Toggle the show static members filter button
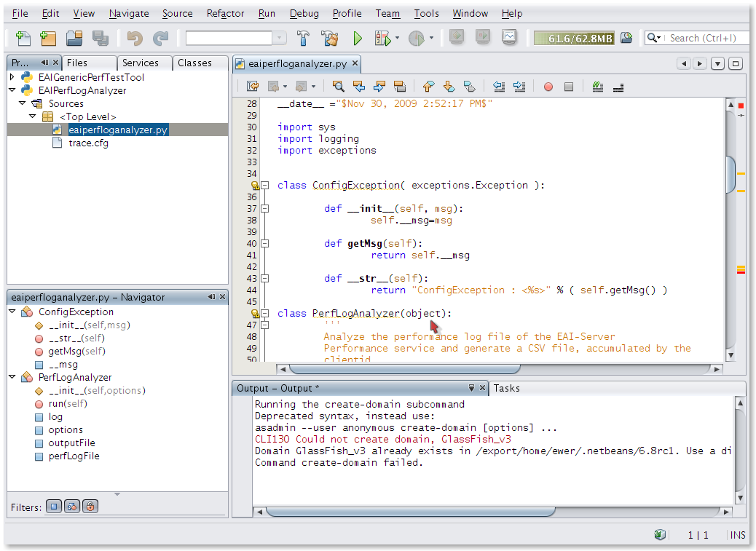Viewport: 756px width, 551px height. coord(72,507)
